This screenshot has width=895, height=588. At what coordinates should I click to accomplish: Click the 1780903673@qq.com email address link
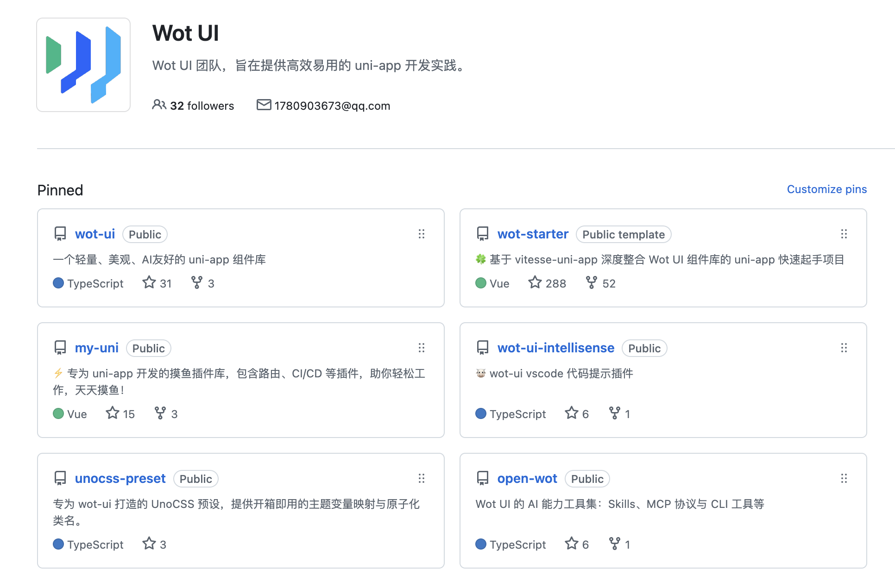coord(332,106)
